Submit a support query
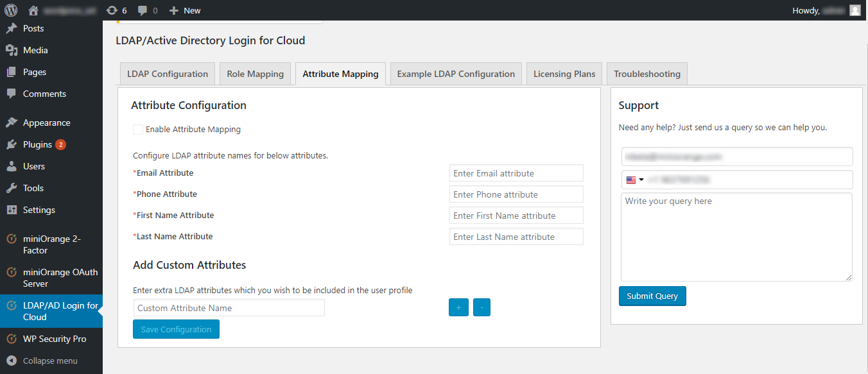 tap(652, 296)
